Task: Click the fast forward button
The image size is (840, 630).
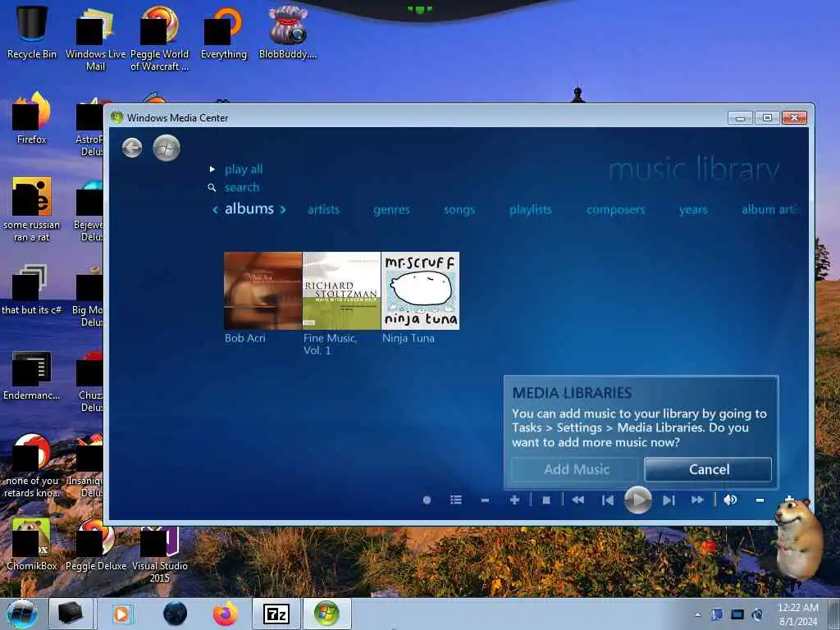Action: click(x=697, y=500)
